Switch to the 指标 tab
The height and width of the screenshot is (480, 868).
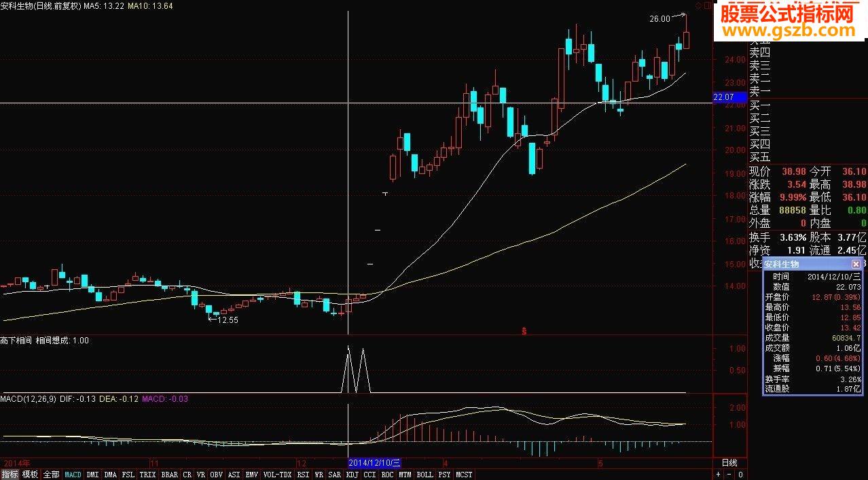click(x=10, y=475)
